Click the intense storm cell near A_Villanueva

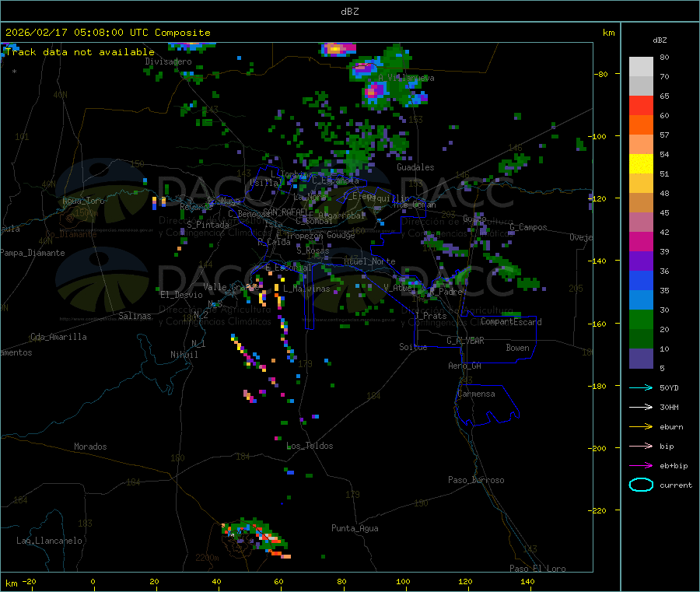[374, 91]
